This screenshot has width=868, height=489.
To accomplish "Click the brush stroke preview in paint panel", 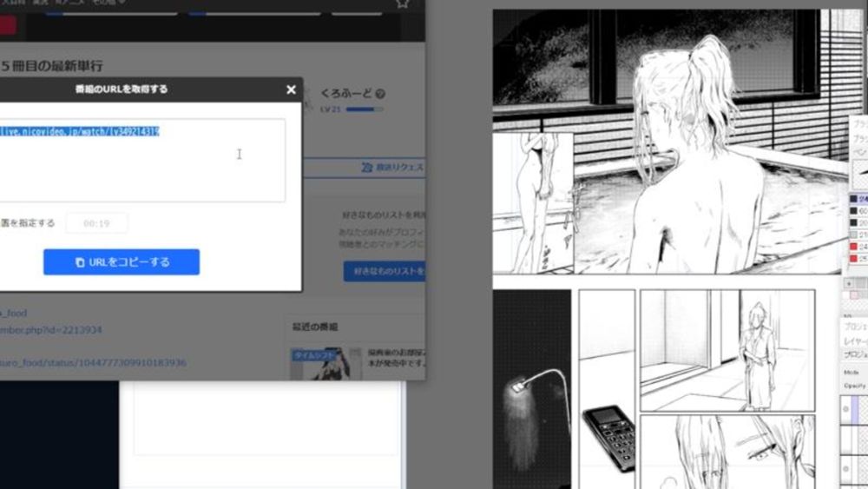I will tap(859, 174).
